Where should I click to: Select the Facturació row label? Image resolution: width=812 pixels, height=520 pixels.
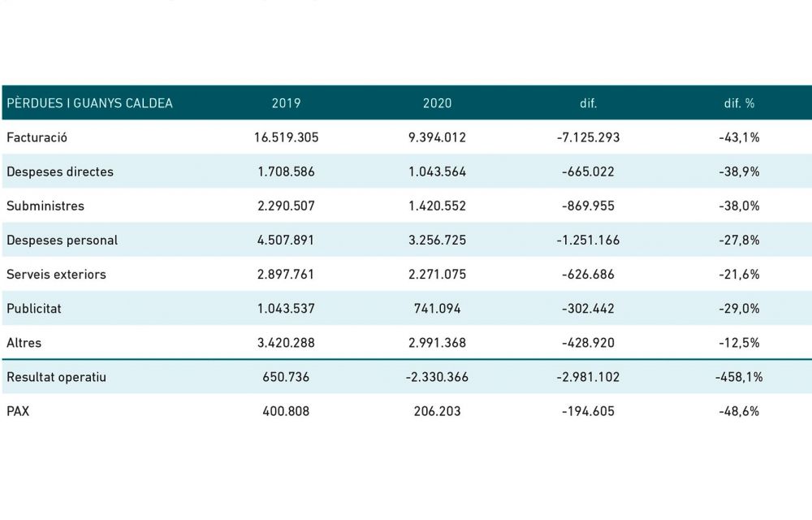point(37,137)
